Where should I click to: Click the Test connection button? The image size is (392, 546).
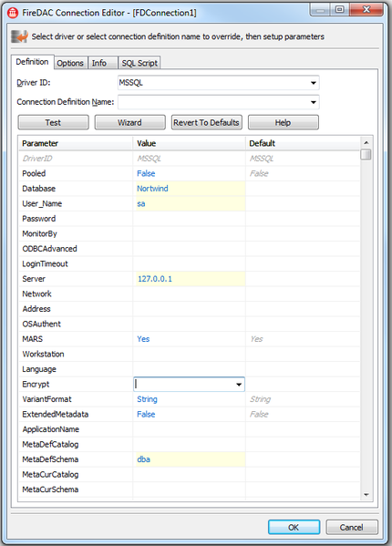click(53, 122)
